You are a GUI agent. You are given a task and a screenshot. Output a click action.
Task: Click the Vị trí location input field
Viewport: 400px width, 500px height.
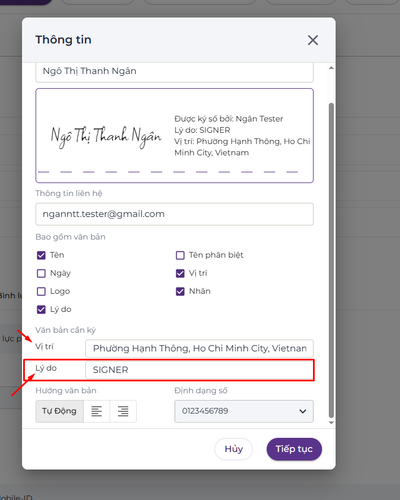pyautogui.click(x=199, y=348)
